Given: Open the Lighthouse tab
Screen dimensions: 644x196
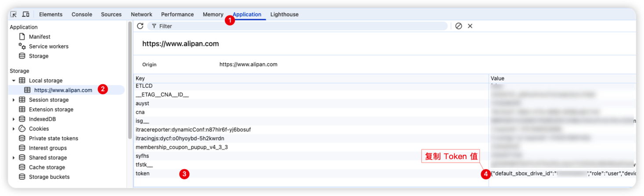Looking at the screenshot, I should pyautogui.click(x=284, y=14).
